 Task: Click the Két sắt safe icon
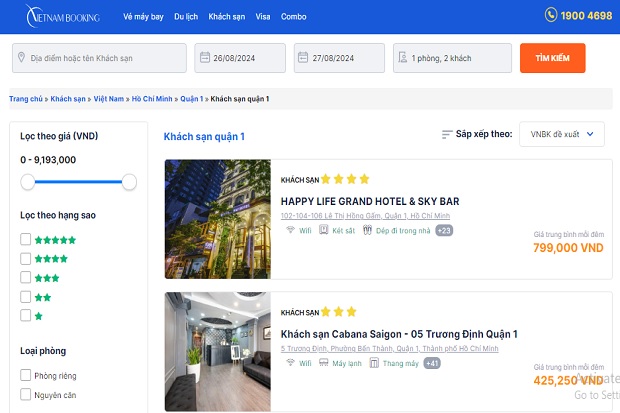324,230
